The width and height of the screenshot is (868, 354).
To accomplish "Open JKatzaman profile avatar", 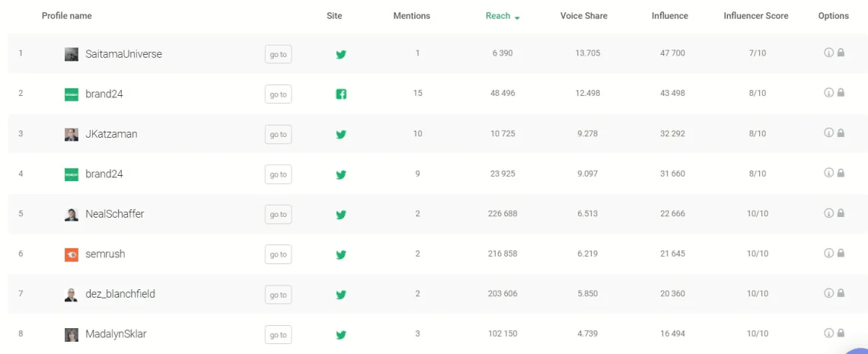I will 72,135.
